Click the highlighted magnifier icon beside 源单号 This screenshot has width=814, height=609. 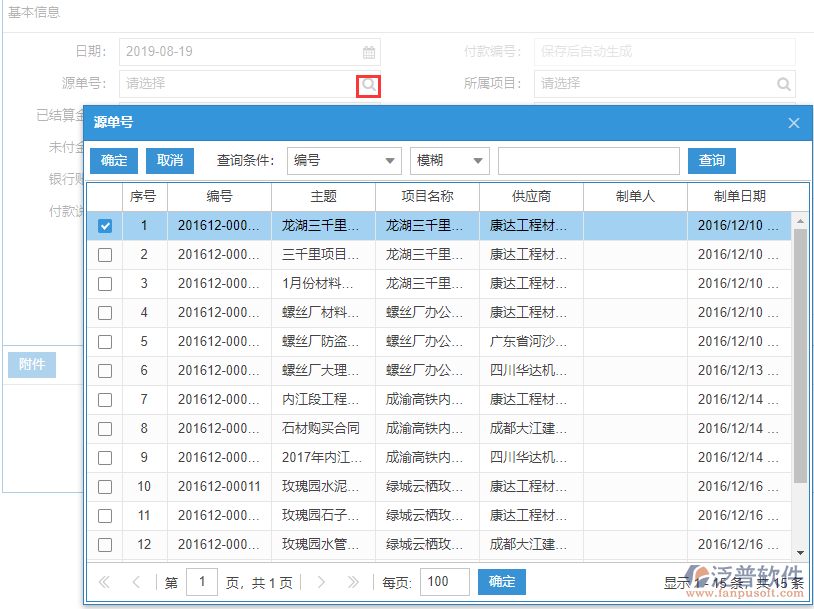(x=368, y=84)
